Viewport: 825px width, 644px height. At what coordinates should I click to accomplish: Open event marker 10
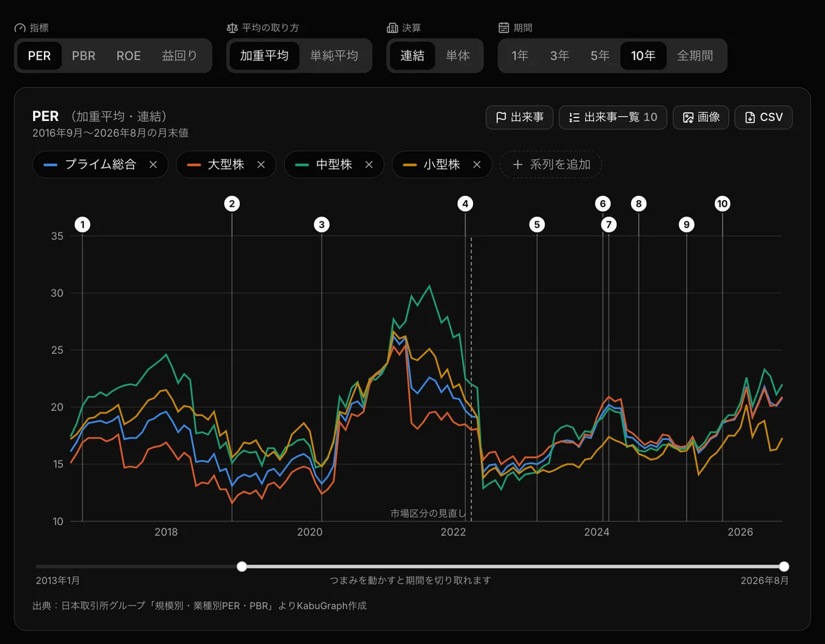pos(722,203)
